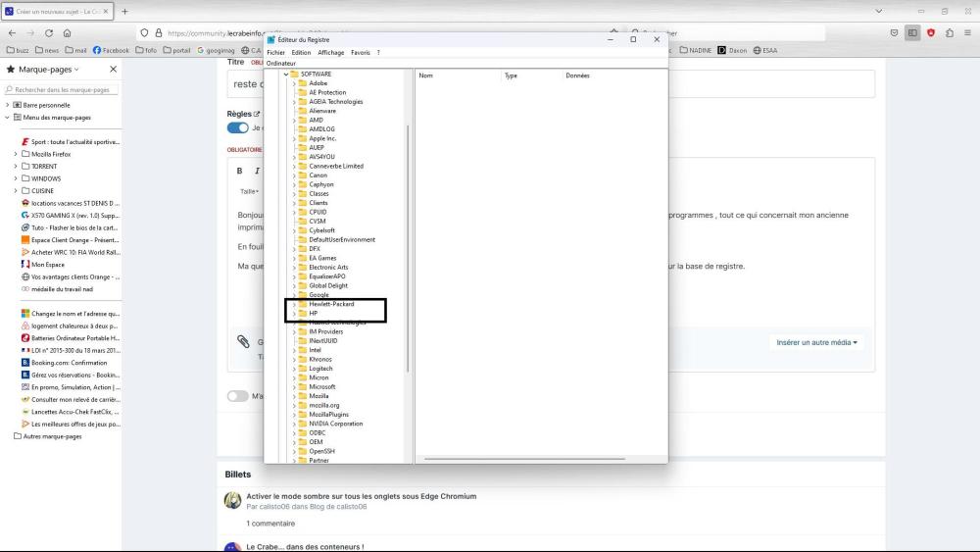Open the Firefox extensions puzzle icon
This screenshot has width=980, height=552.
950,33
